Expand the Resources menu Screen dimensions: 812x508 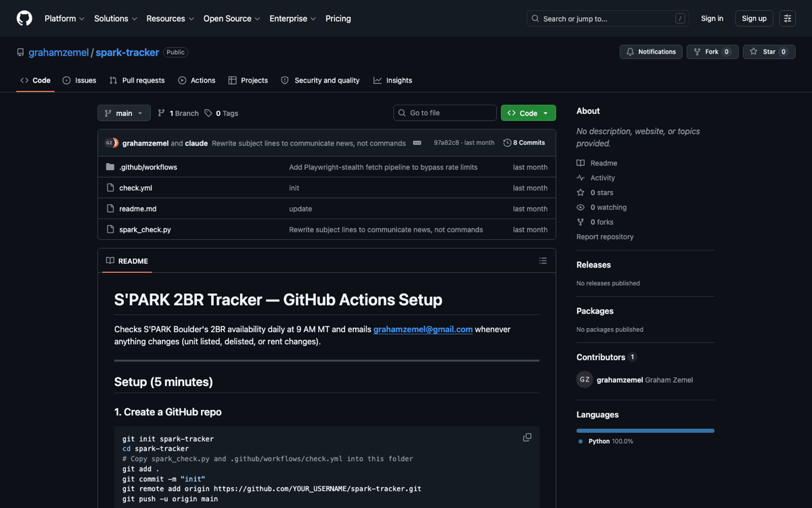click(171, 18)
